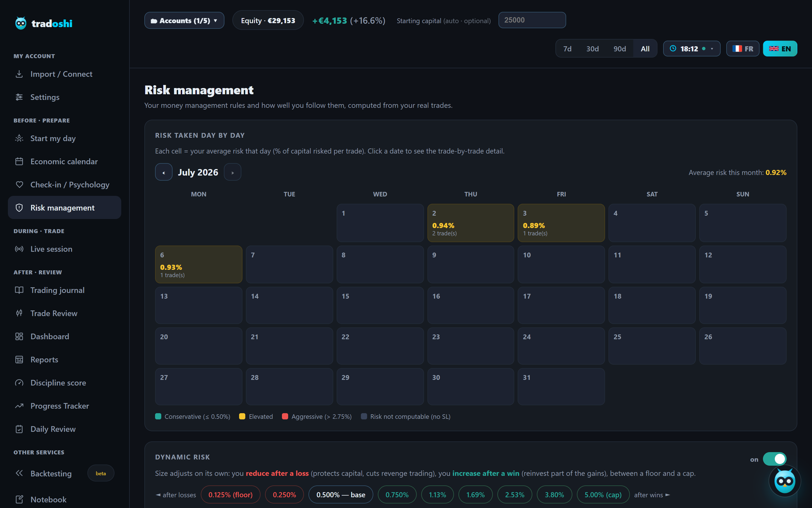This screenshot has height=508, width=812.
Task: Select the 2.53% risk chip
Action: pyautogui.click(x=514, y=494)
